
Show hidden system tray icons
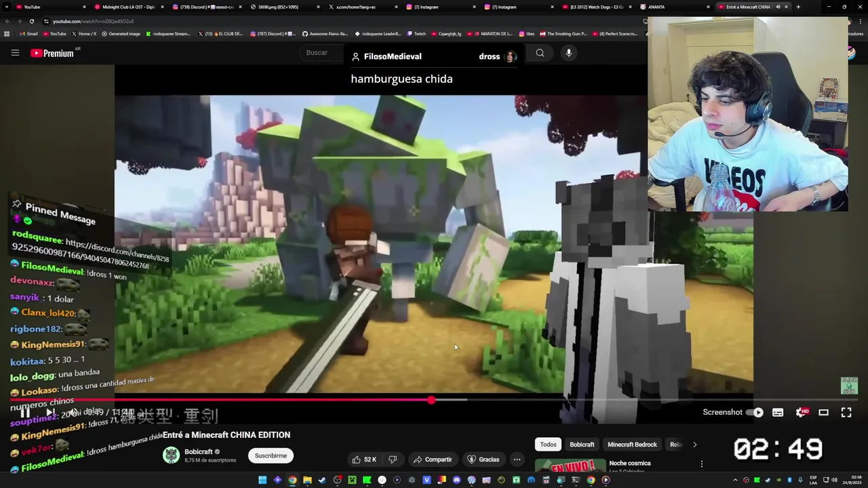pyautogui.click(x=735, y=480)
